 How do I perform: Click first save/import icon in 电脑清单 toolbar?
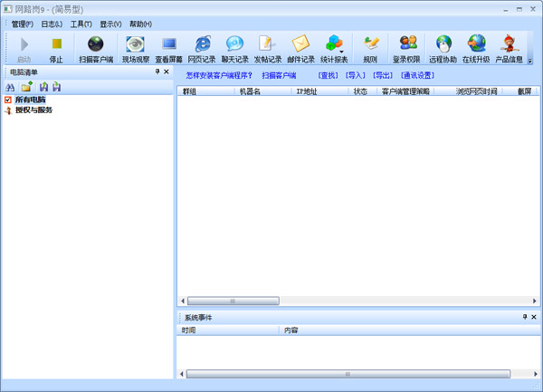pyautogui.click(x=43, y=87)
